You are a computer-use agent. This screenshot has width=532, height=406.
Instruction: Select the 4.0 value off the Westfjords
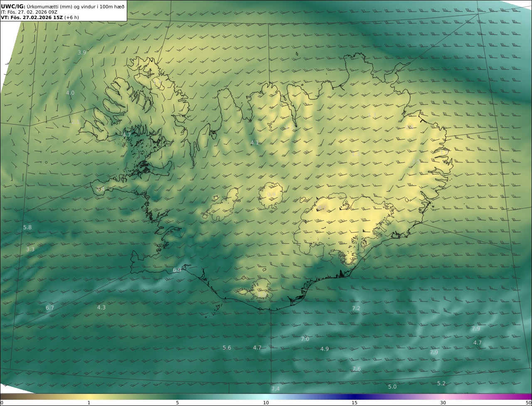tap(70, 93)
